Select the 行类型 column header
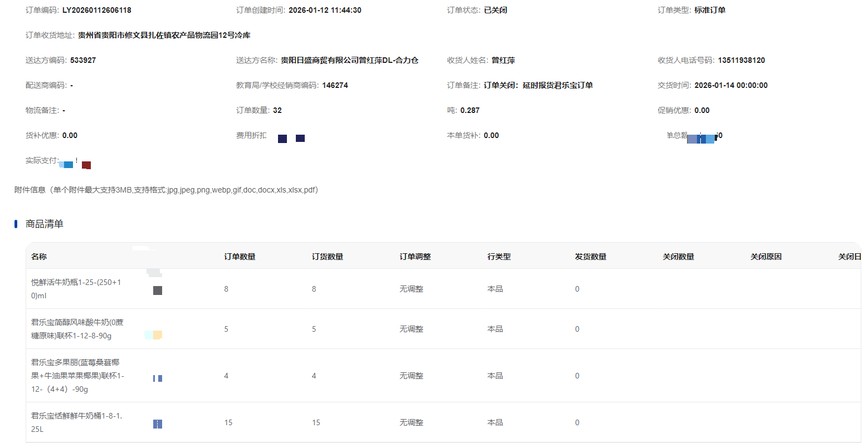The image size is (868, 443). 499,257
